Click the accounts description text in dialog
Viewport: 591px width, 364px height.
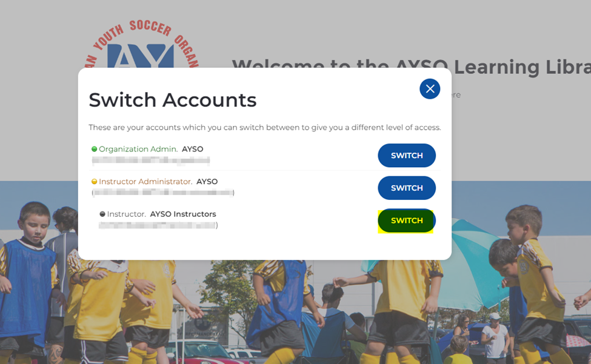point(265,128)
